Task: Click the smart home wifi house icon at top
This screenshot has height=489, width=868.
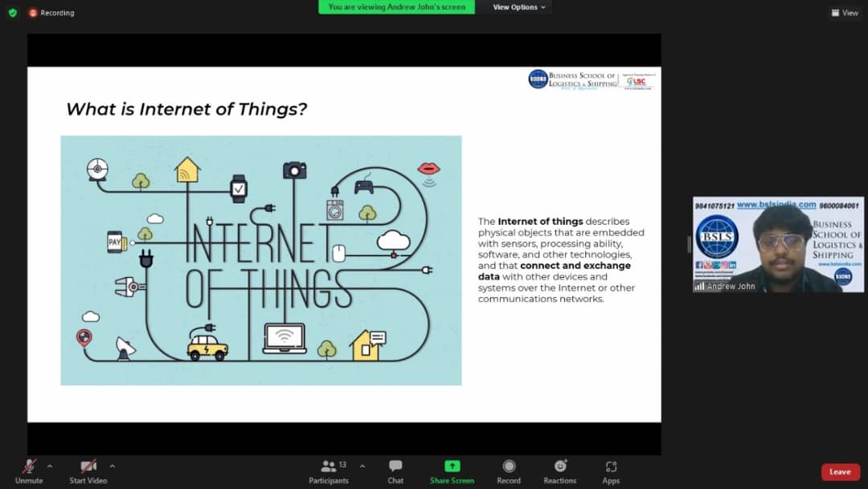Action: (187, 170)
